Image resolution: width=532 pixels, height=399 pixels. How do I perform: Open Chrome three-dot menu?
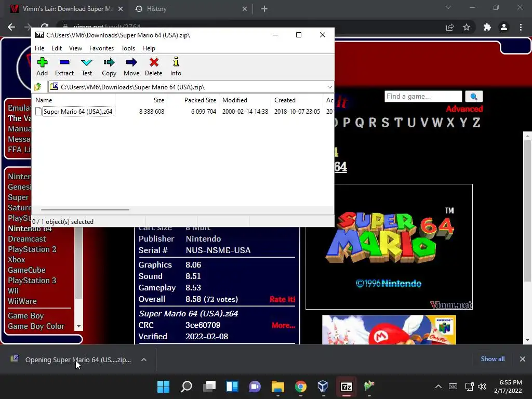point(521,27)
